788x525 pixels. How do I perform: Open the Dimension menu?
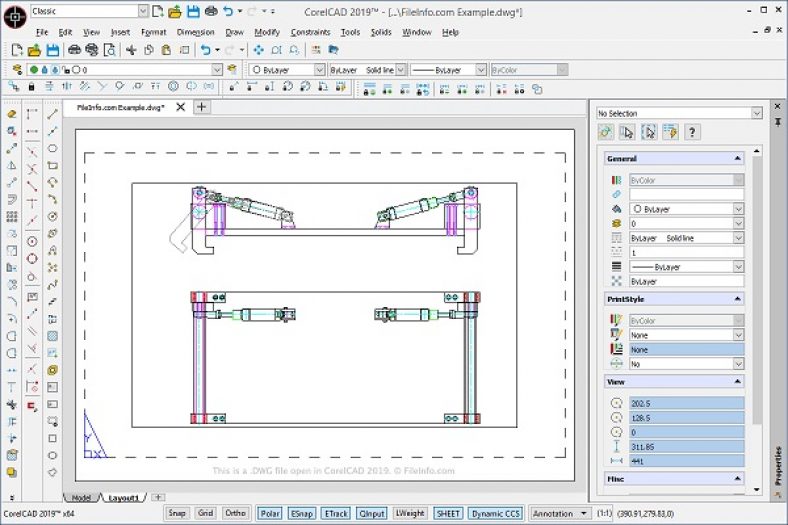tap(195, 32)
